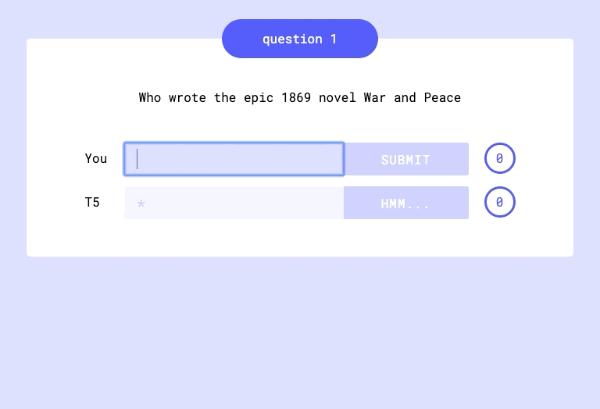Click the word "War" in the question
The width and height of the screenshot is (600, 409).
(374, 97)
